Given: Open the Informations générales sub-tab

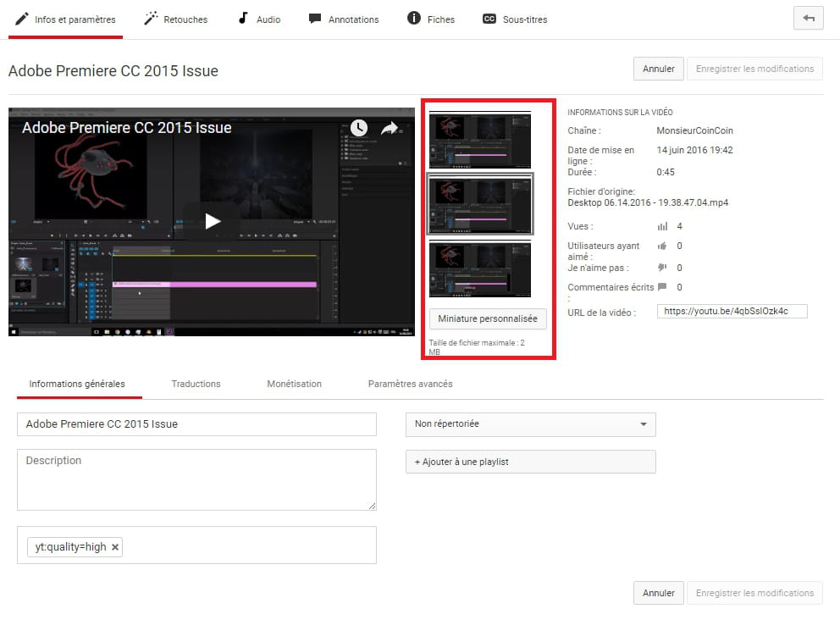Looking at the screenshot, I should pos(77,384).
